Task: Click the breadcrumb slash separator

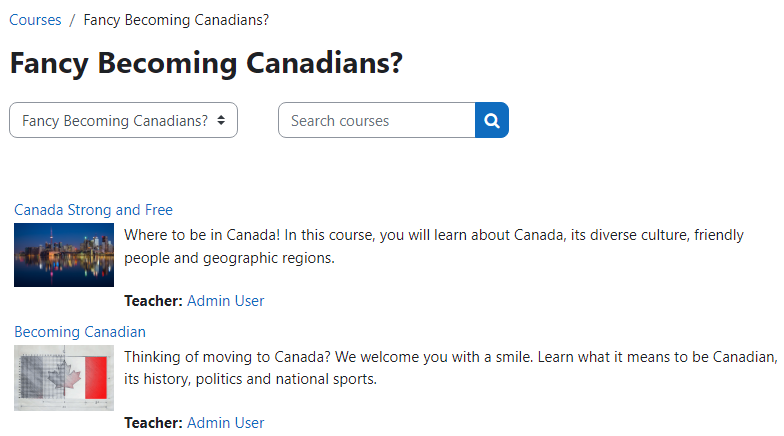Action: (73, 20)
